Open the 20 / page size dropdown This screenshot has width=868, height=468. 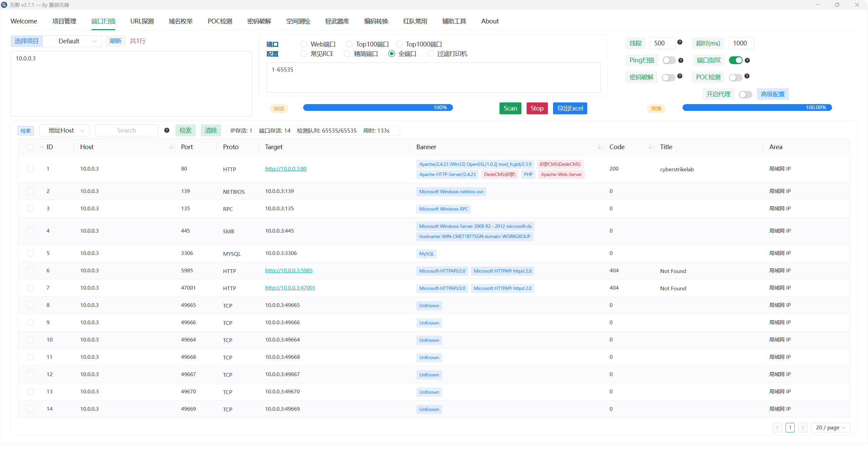coord(830,428)
